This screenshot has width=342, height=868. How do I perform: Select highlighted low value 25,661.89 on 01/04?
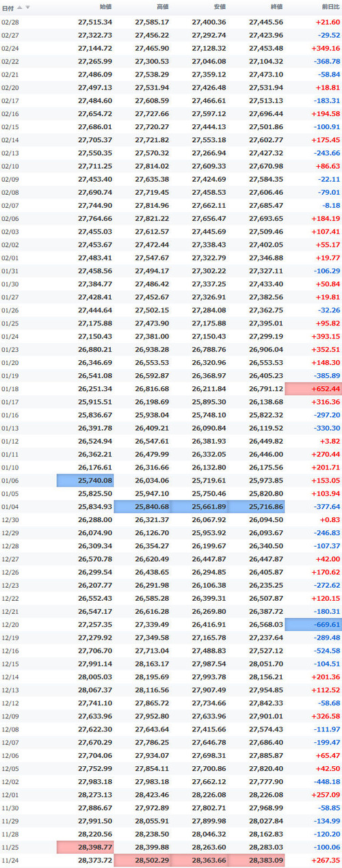click(x=198, y=506)
